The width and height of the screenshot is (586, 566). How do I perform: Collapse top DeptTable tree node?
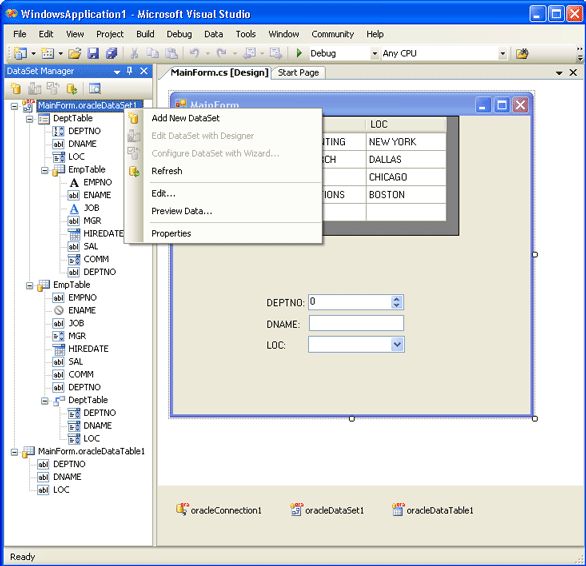pos(30,119)
